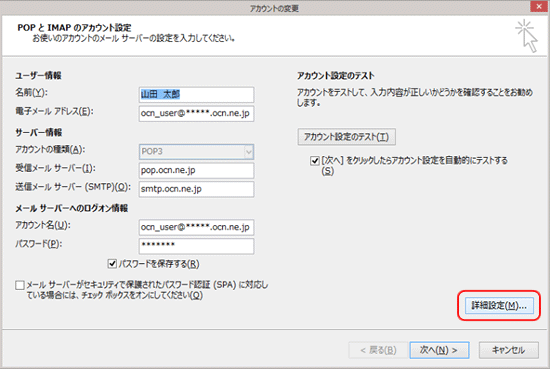Click the ユーザー情報 section heading
Image resolution: width=550 pixels, height=369 pixels.
(x=38, y=75)
